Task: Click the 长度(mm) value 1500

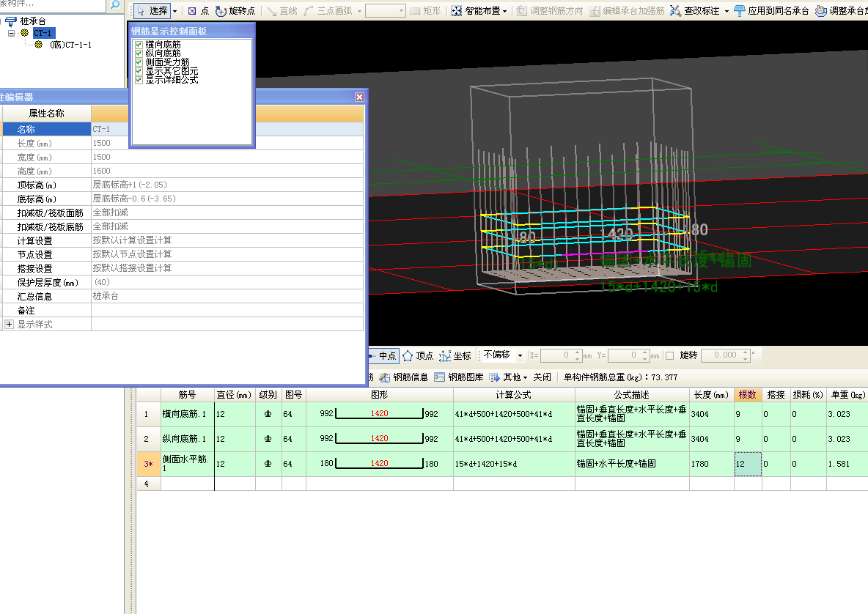Action: (x=227, y=144)
